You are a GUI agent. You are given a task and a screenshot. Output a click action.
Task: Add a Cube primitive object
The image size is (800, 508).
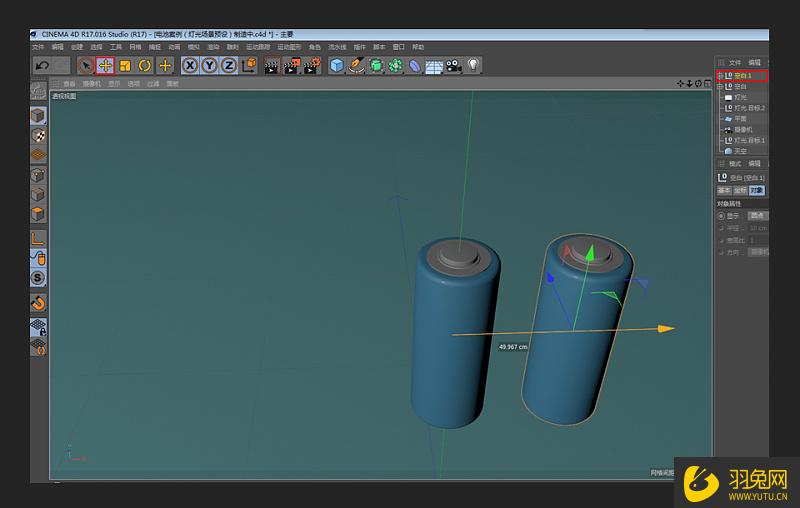(337, 65)
